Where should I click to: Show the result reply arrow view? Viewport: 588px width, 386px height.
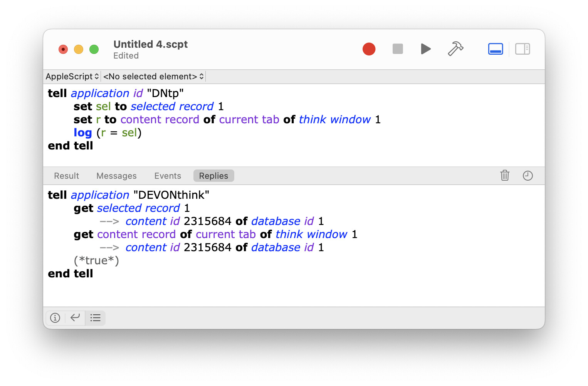point(75,318)
